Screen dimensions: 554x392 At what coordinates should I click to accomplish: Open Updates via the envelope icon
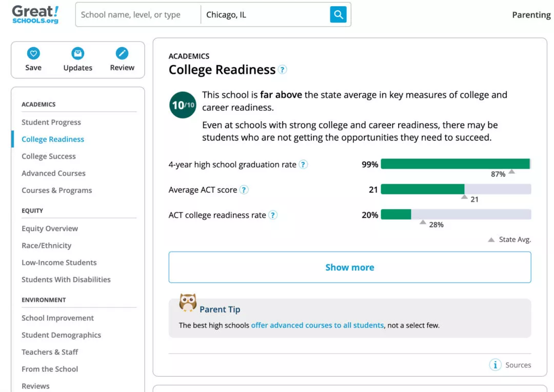coord(78,53)
